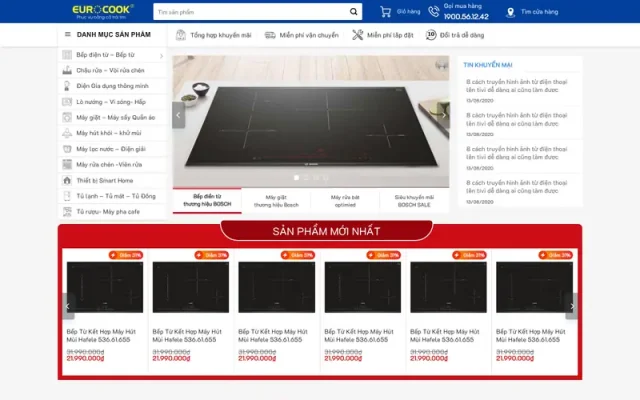Show previous products in Sản phẩm mới nhất
Screen dimensions: 640x400
tap(68, 306)
